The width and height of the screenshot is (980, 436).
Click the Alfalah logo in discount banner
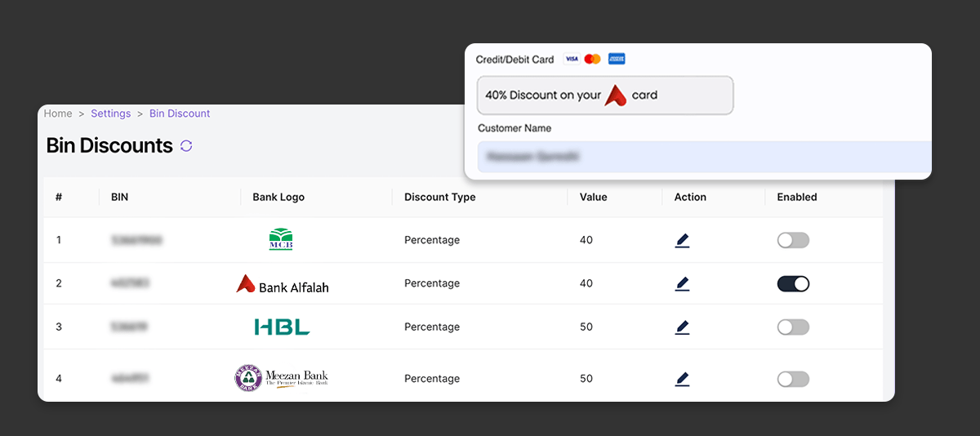coord(616,96)
